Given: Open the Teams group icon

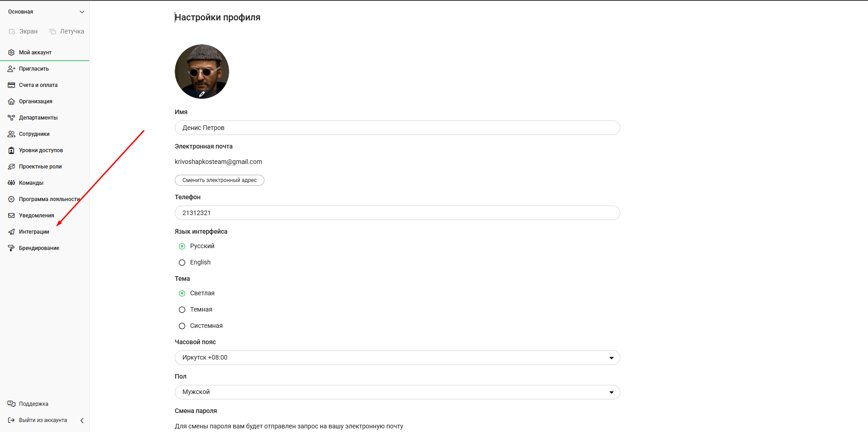Looking at the screenshot, I should pos(11,183).
